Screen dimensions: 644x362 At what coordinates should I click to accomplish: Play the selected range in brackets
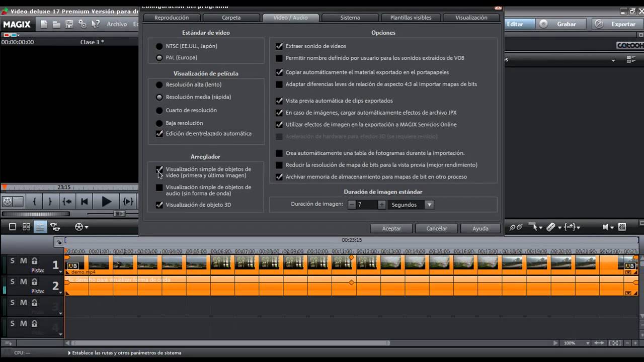pos(128,202)
